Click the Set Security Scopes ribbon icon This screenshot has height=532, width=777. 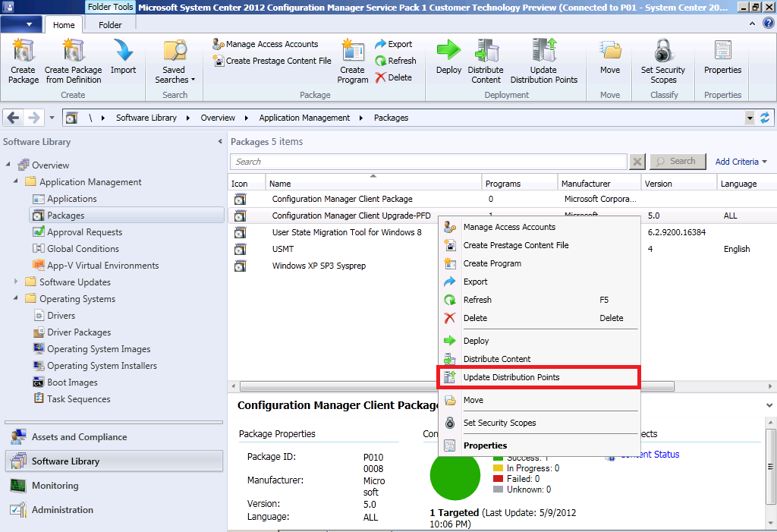(x=663, y=51)
